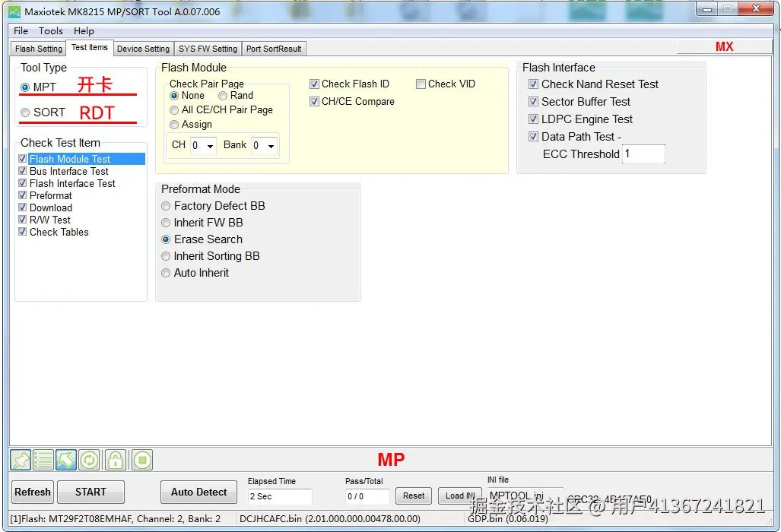Screen dimensions: 781x532
Task: Click the Pass/Total field
Action: tap(367, 497)
